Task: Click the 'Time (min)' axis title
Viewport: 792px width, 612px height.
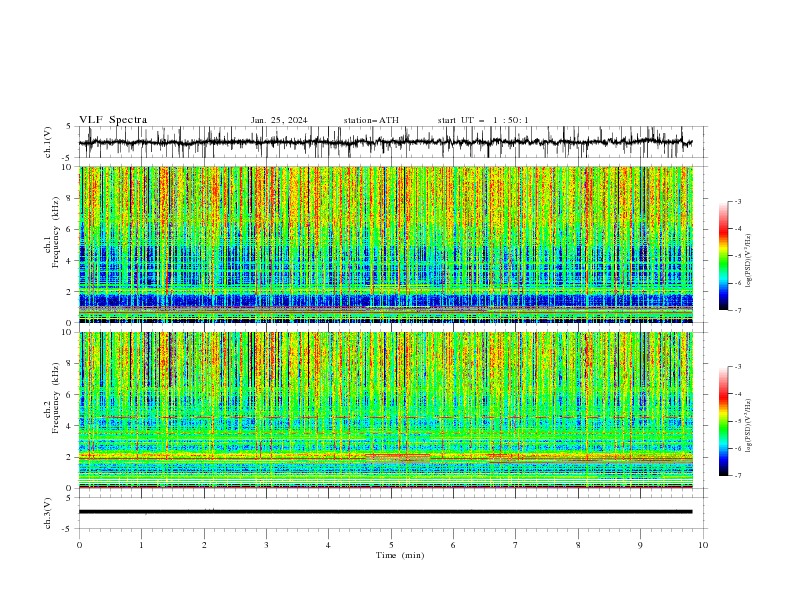Action: 400,555
